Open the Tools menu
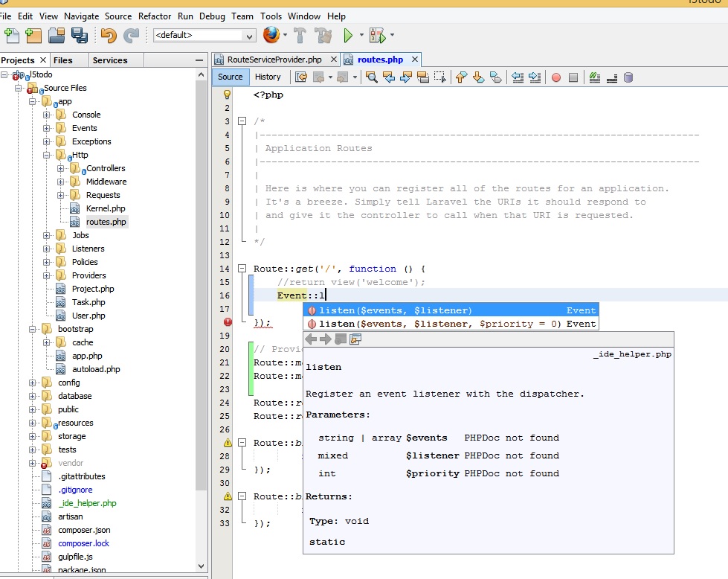 [271, 16]
